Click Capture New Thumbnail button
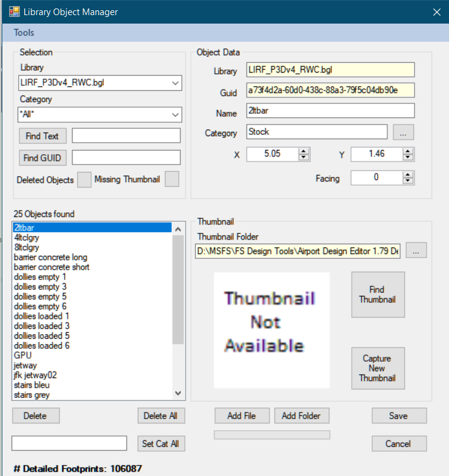 click(x=378, y=368)
